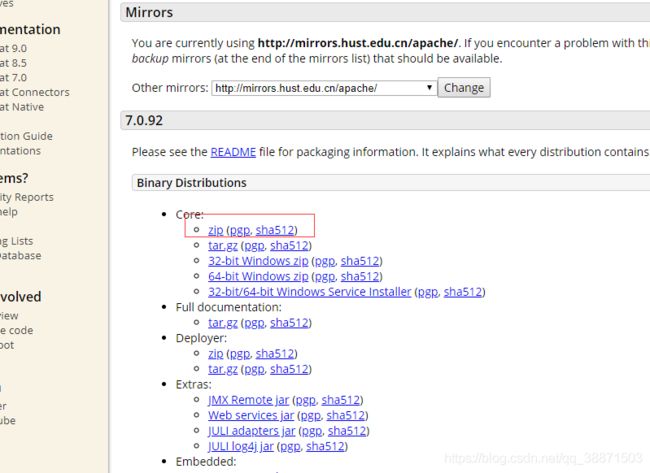Screen dimensions: 650x473
Task: Download Full documentation tar.gz
Action: coord(223,323)
